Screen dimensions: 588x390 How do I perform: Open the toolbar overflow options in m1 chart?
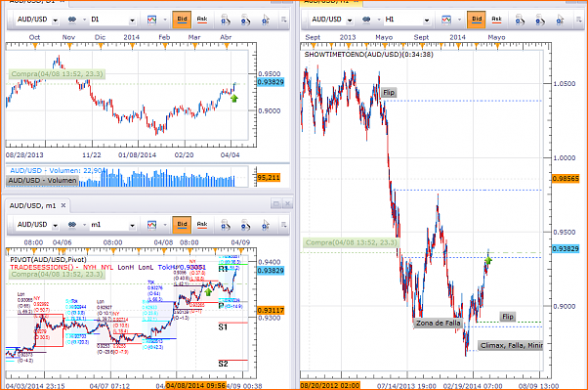[x=284, y=225]
